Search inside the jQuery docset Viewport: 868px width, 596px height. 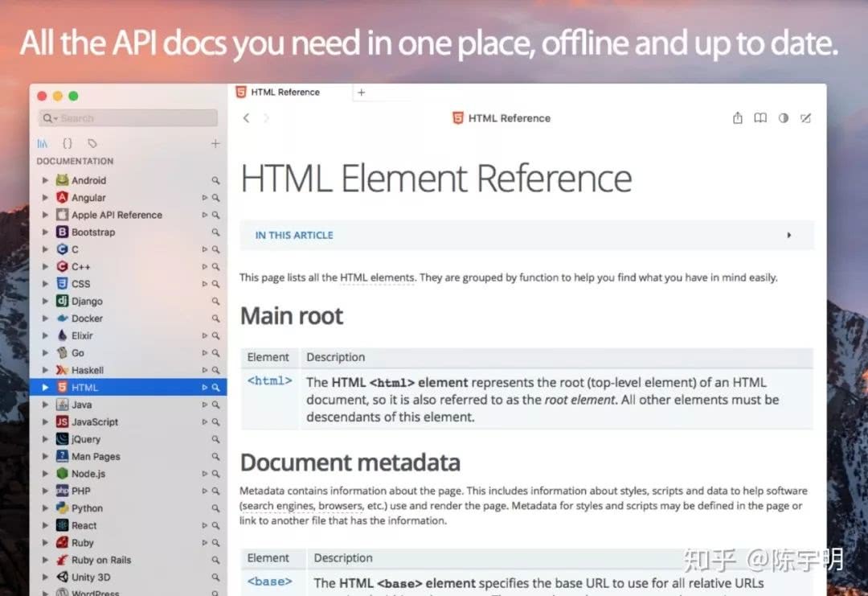tap(215, 439)
